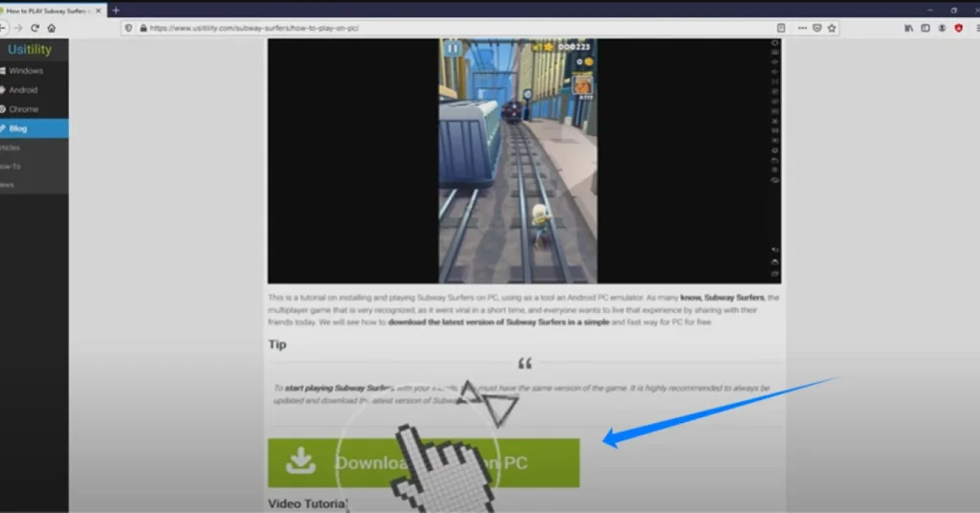980x513 pixels.
Task: Reload the current page
Action: (x=35, y=28)
